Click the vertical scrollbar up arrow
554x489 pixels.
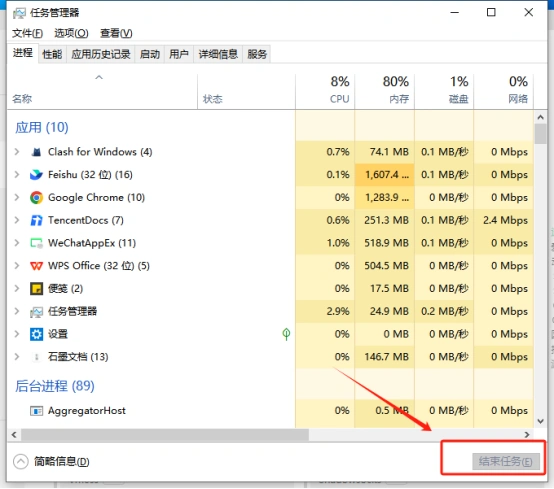pyautogui.click(x=540, y=117)
